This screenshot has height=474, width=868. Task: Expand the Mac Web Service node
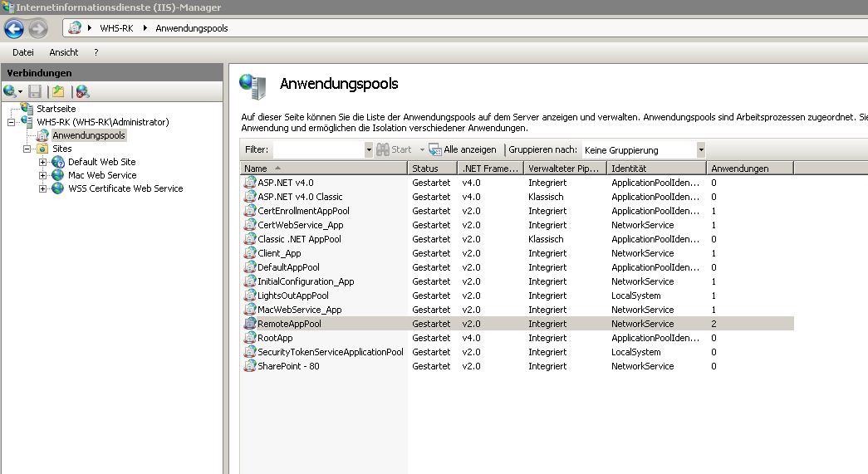coord(42,175)
